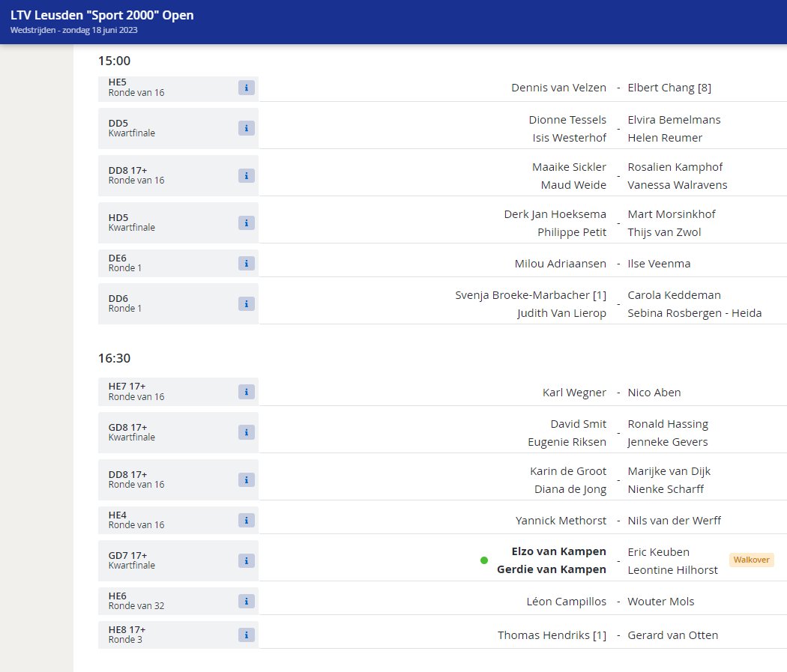
Task: Select player Gerdie van Kampen
Action: [x=552, y=569]
